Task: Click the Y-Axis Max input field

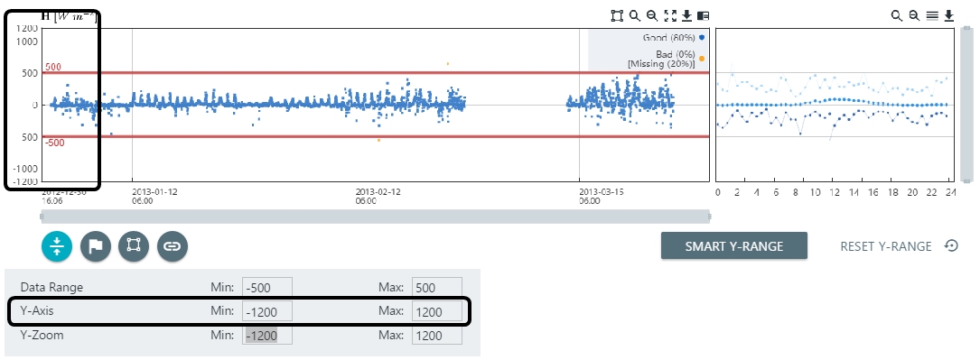Action: pyautogui.click(x=437, y=311)
